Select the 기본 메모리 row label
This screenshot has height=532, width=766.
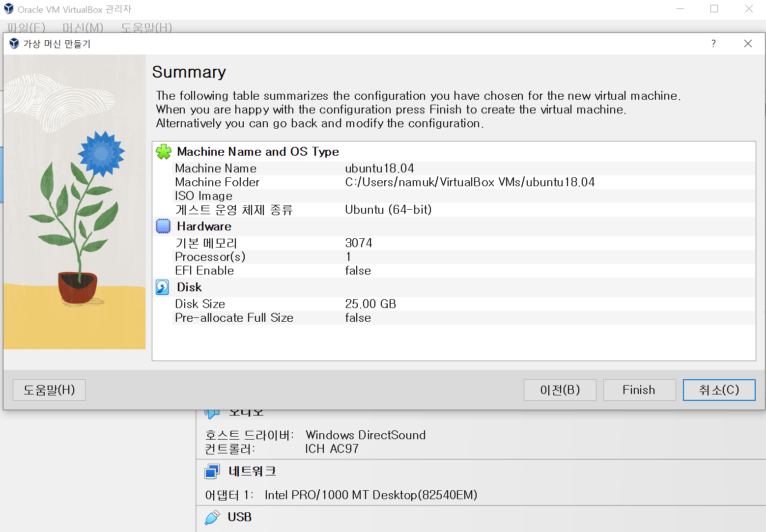click(x=206, y=243)
